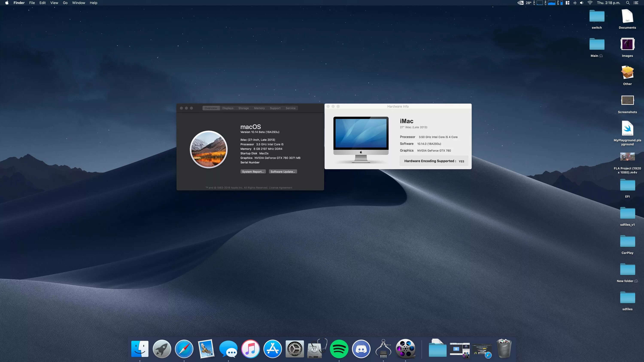Open the Trash in the dock
Screen dimensions: 644x362
coord(504,349)
